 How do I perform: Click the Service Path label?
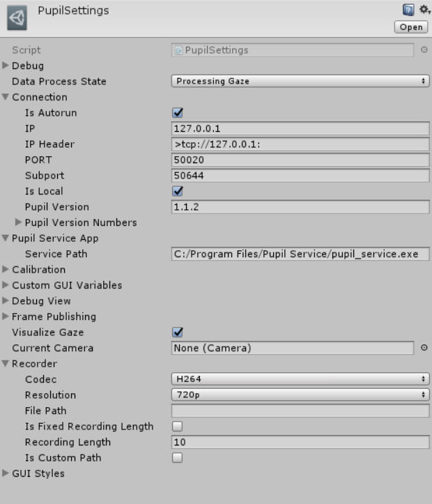(56, 254)
